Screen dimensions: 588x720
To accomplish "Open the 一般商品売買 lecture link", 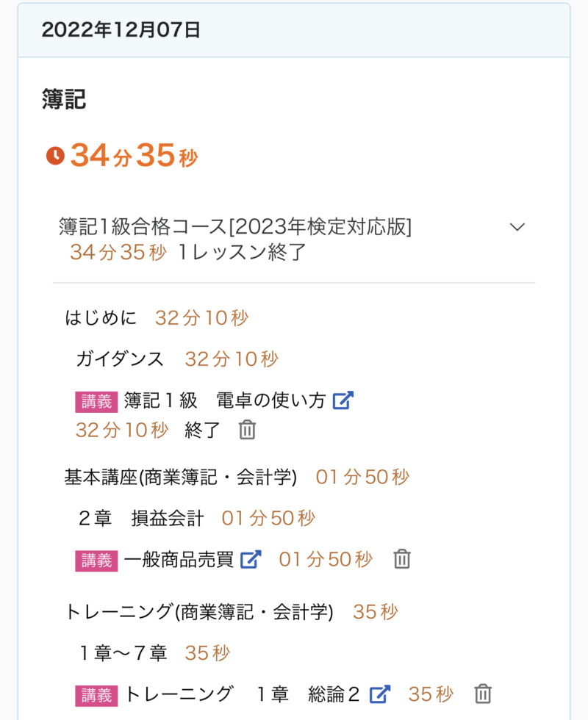I will point(179,560).
